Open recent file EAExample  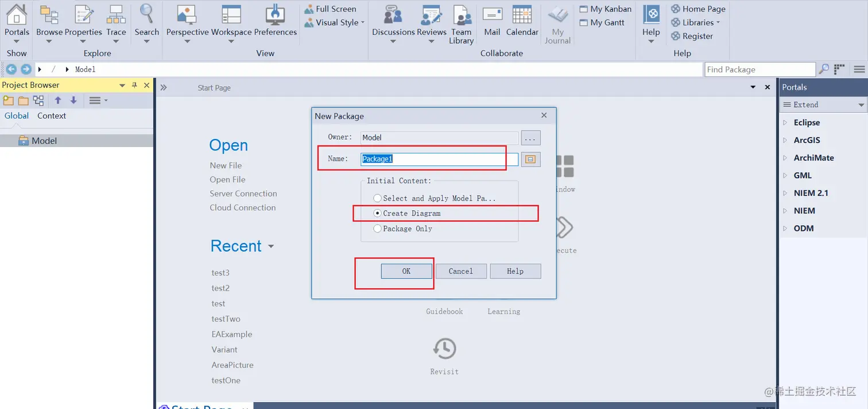pyautogui.click(x=232, y=334)
